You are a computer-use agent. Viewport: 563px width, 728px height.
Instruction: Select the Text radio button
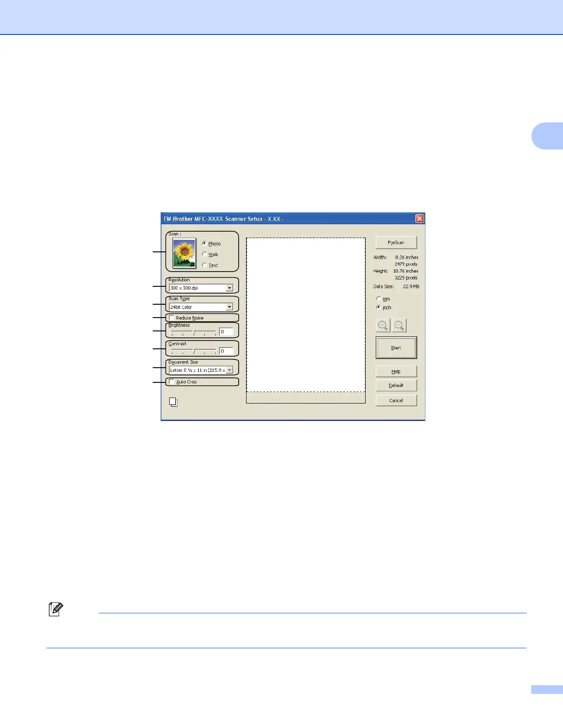coord(204,265)
